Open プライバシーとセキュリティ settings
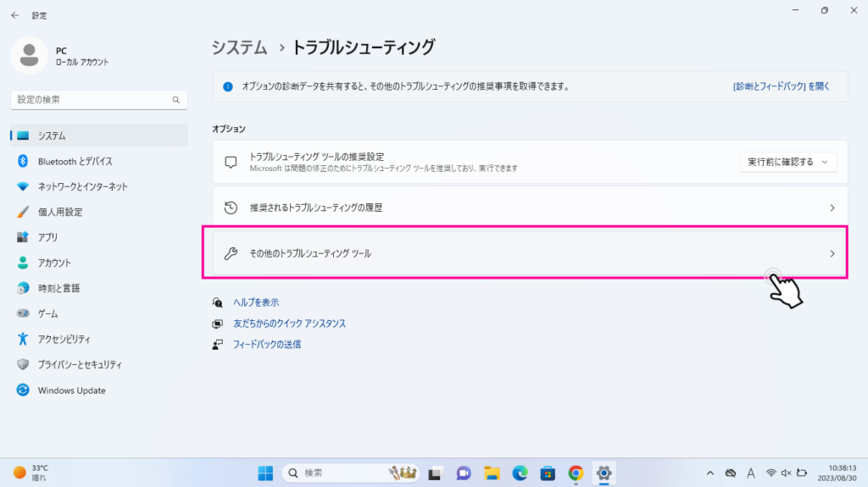 pos(80,365)
